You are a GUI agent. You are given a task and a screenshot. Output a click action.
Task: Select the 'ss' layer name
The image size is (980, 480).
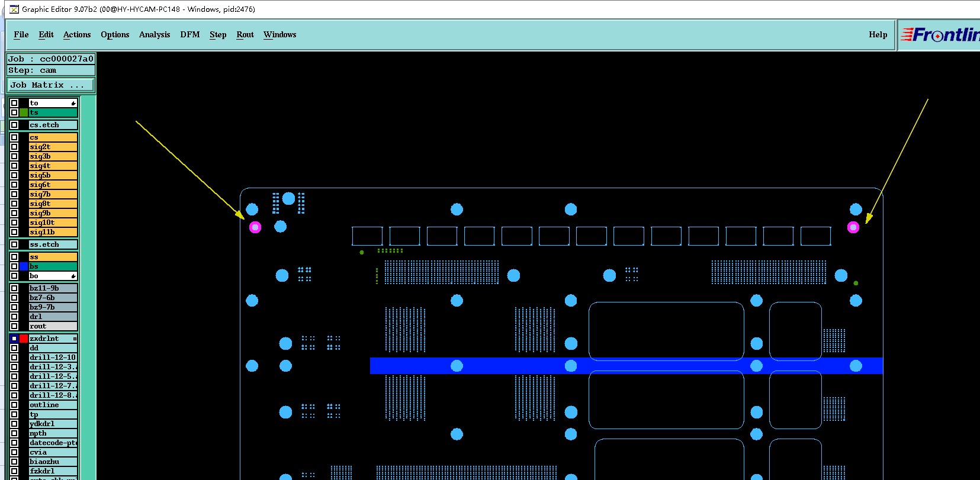53,257
